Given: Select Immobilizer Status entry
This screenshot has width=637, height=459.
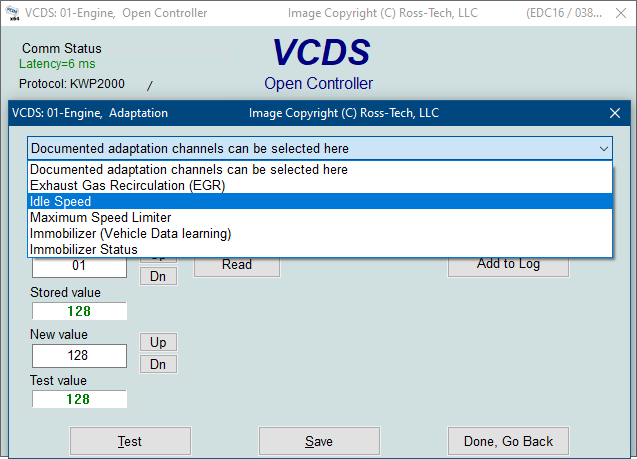Looking at the screenshot, I should (x=320, y=249).
